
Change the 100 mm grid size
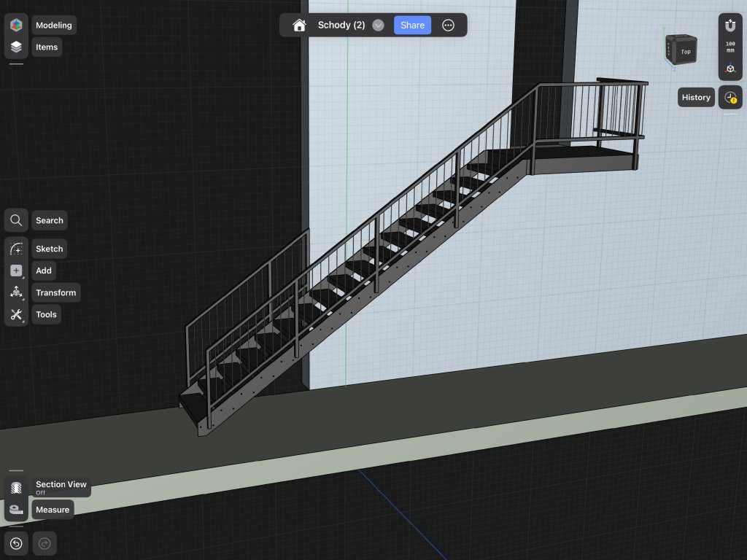coord(730,47)
